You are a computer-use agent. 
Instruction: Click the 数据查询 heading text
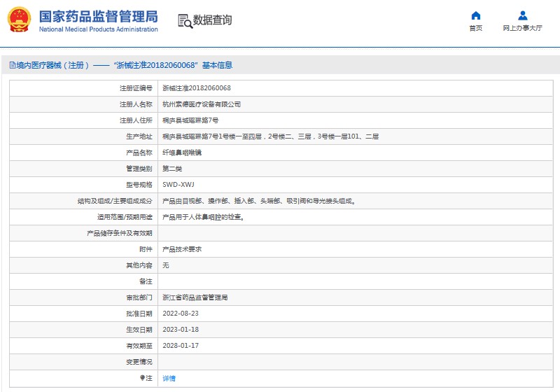tap(213, 20)
